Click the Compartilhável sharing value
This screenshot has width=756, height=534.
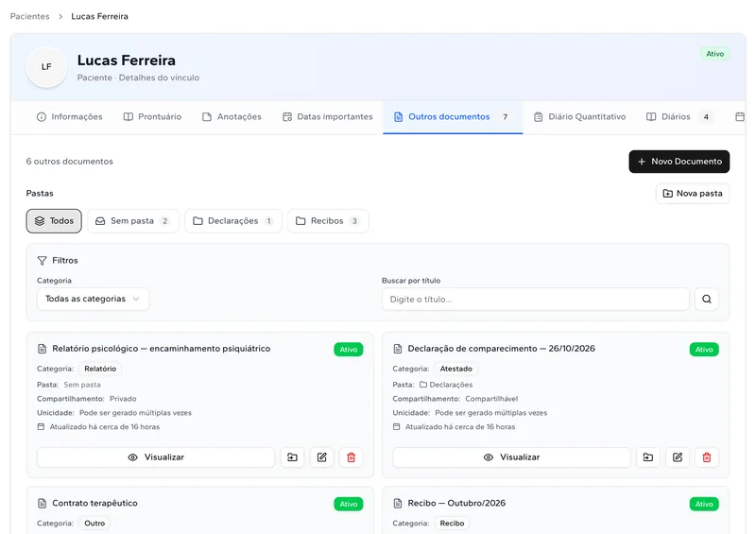click(491, 399)
